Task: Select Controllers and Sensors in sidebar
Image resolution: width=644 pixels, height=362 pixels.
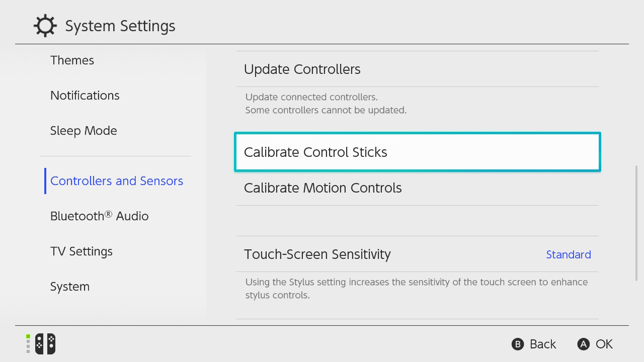Action: point(117,181)
